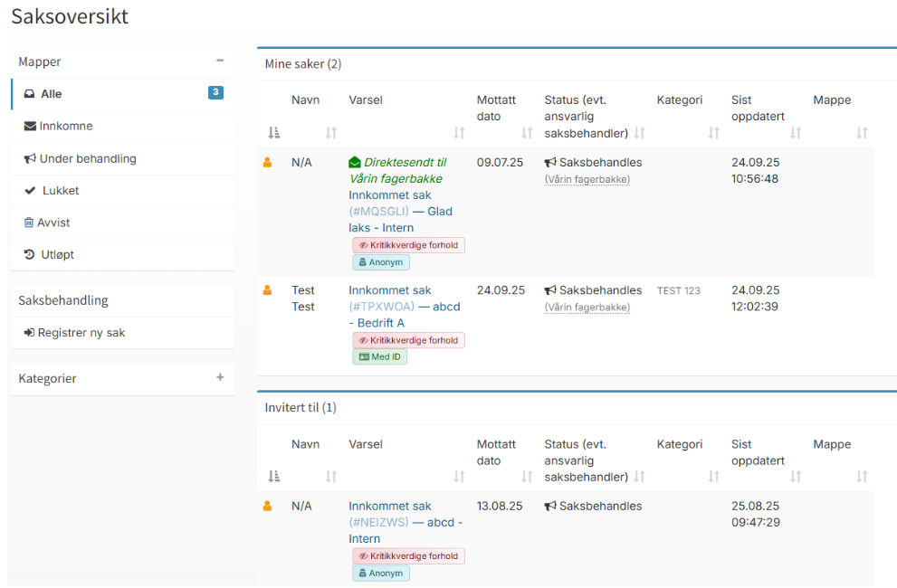This screenshot has width=897, height=588.
Task: Sort Mine saker by Sist oppdatert
Action: 796,133
